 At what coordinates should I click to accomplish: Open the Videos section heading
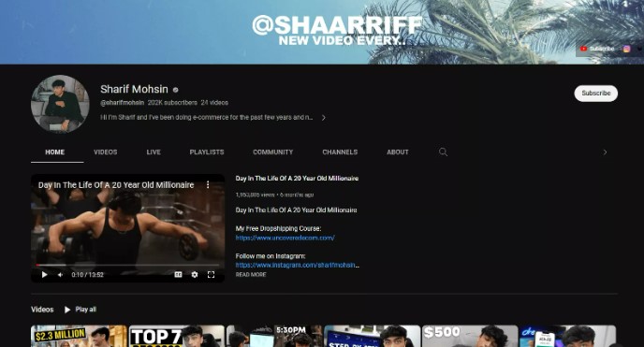[x=42, y=310]
